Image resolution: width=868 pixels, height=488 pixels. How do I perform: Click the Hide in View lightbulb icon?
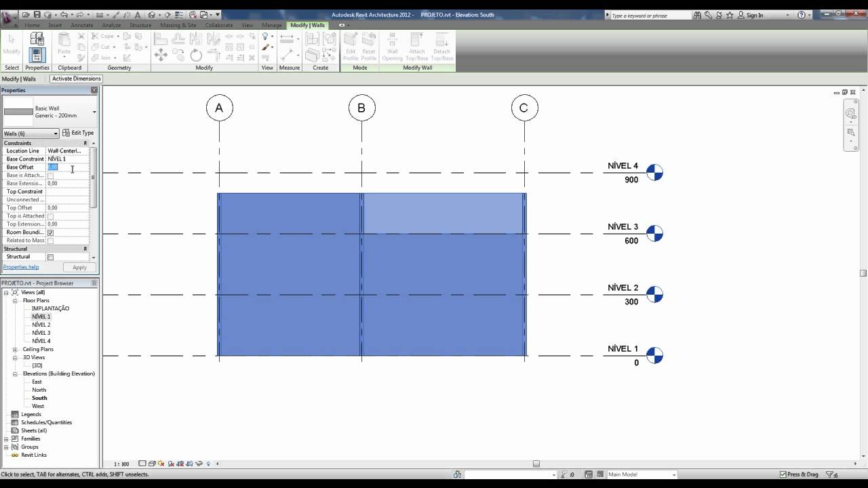[x=266, y=37]
